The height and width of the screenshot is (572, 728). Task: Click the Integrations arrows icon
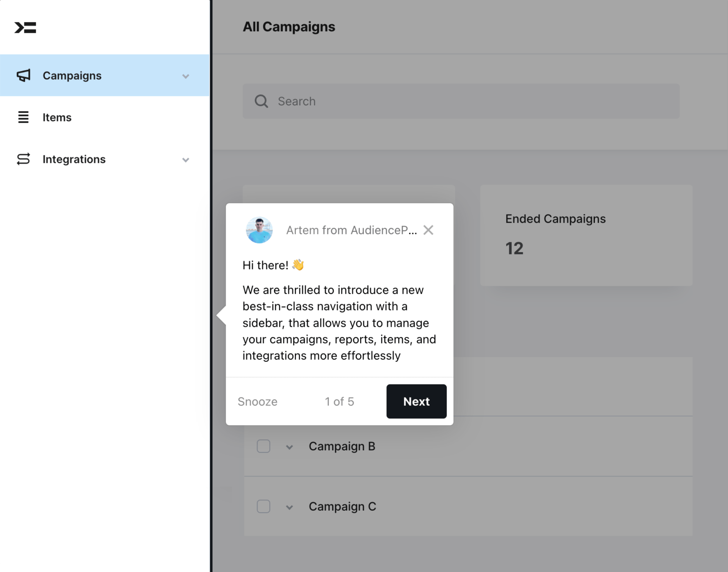point(24,159)
